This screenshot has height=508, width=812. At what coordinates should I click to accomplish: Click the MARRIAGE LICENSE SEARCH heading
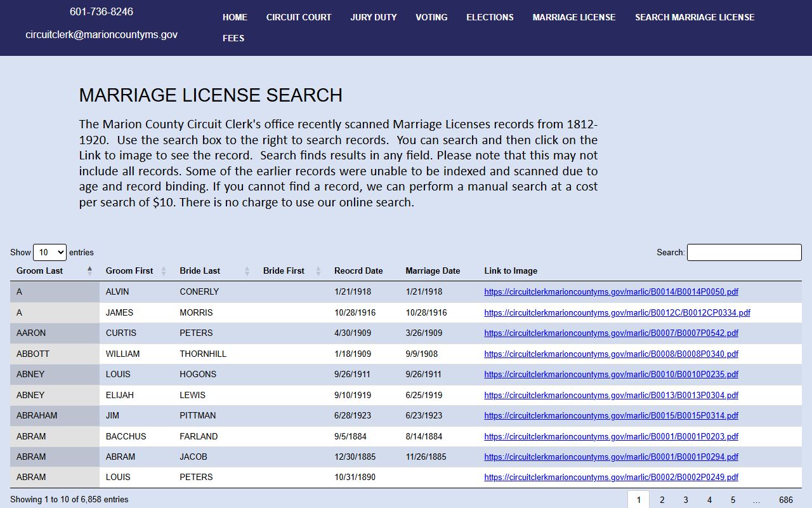[211, 95]
